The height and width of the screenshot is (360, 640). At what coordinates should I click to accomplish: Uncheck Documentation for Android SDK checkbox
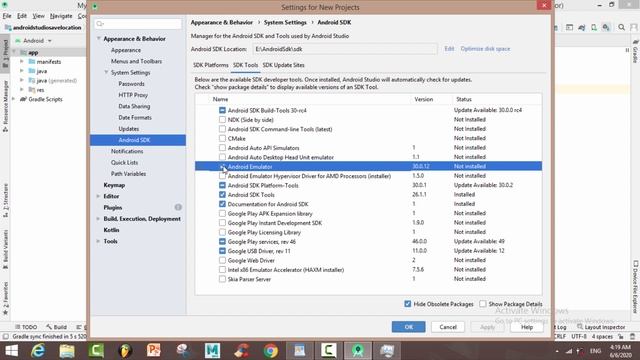tap(222, 204)
